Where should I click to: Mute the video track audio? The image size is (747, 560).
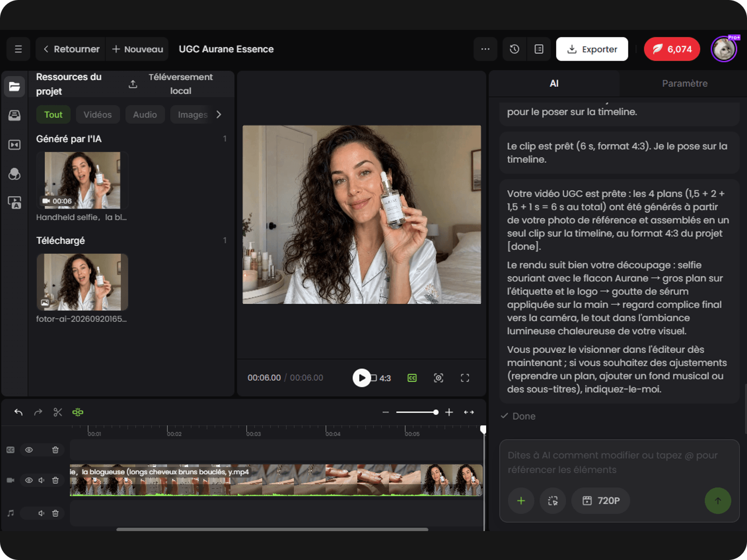42,480
